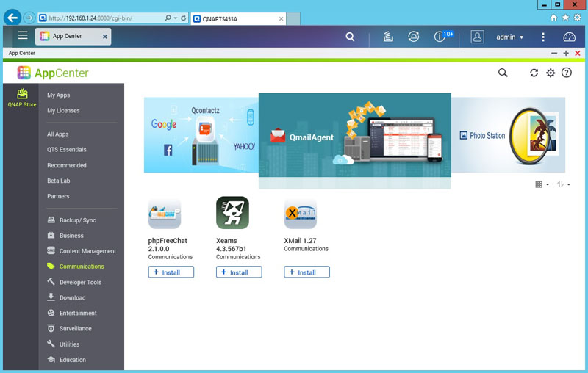
Task: Open the QTS main menu hamburger icon
Action: tap(23, 35)
